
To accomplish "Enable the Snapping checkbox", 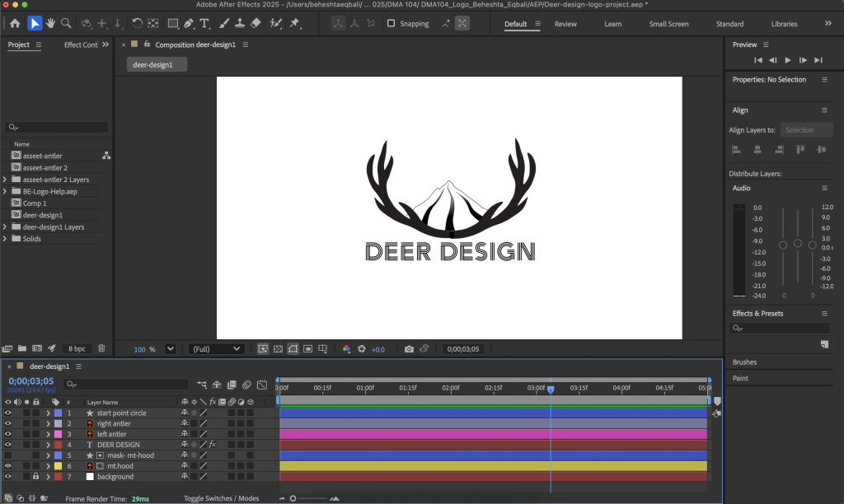I will pos(391,24).
